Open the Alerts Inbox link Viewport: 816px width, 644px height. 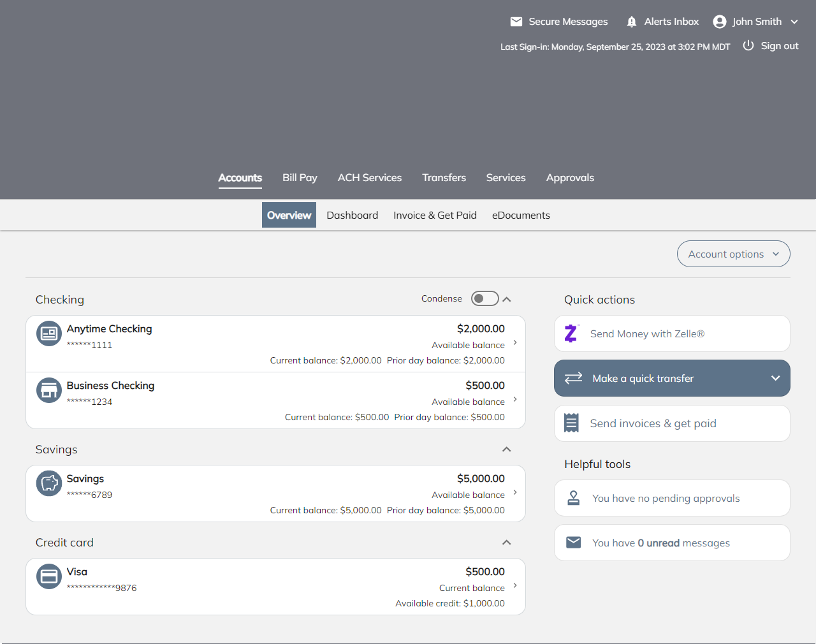671,22
